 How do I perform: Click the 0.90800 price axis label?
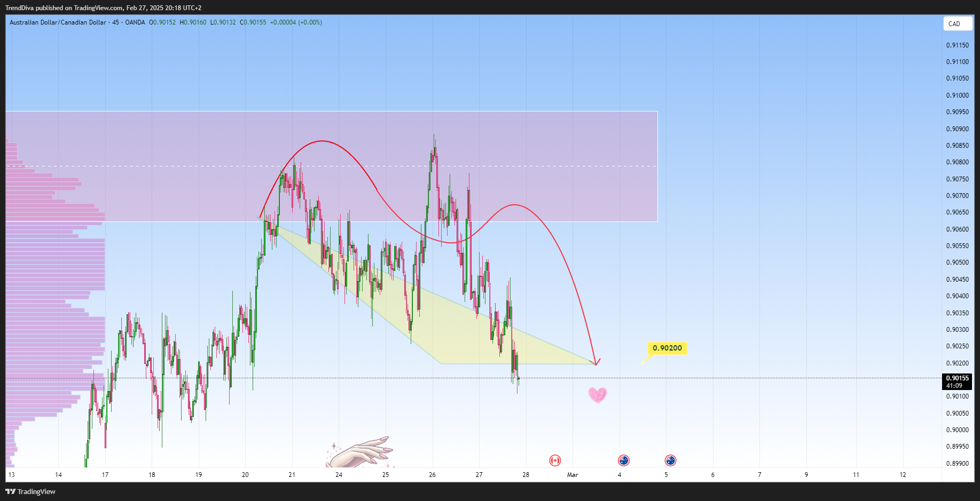pos(957,162)
